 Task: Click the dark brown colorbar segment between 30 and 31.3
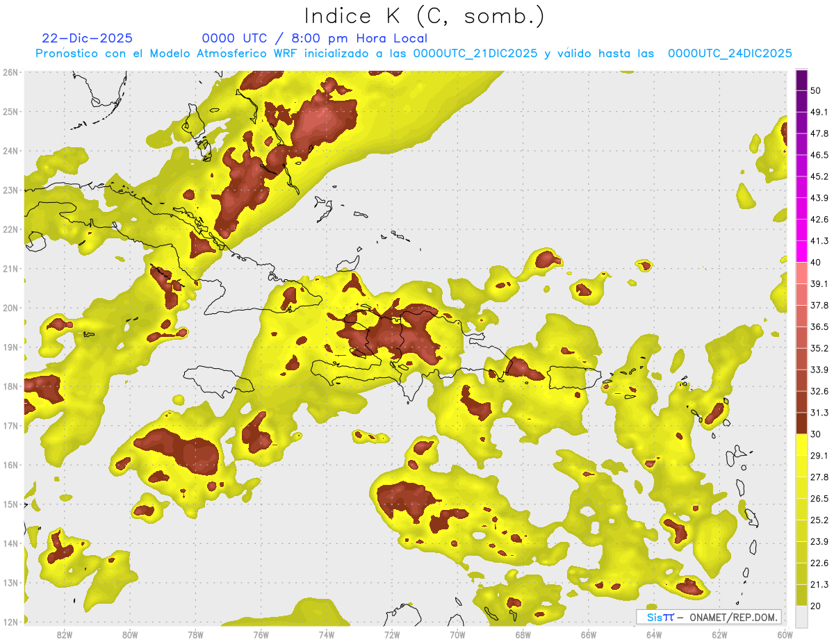tap(801, 423)
